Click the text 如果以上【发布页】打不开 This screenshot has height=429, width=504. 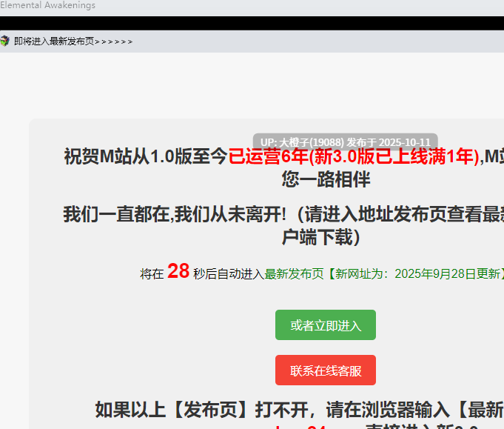[x=201, y=410]
